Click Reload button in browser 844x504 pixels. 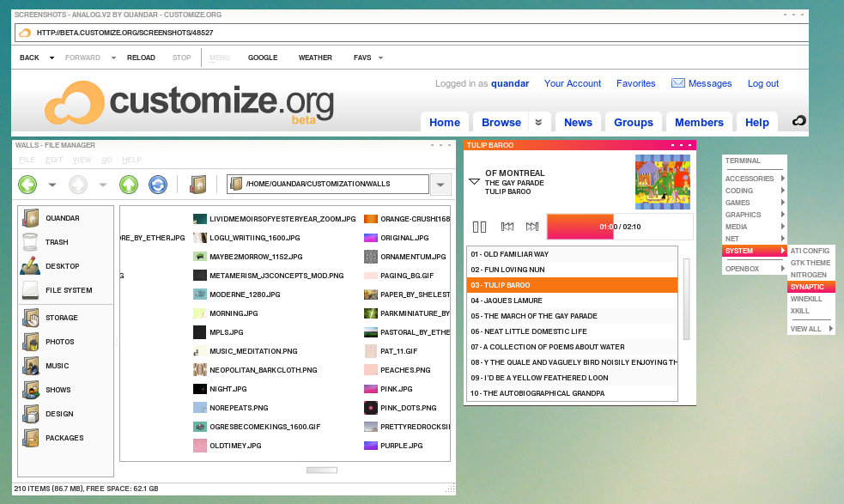coord(141,58)
